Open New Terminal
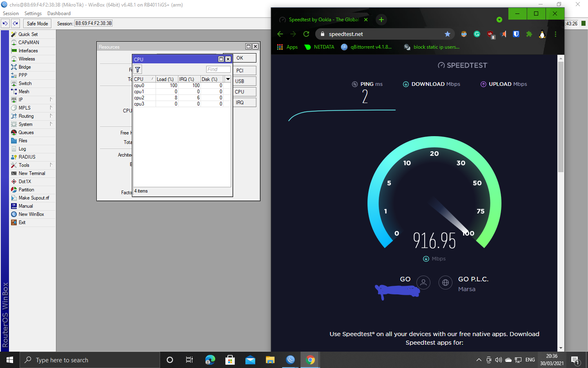 click(x=33, y=173)
